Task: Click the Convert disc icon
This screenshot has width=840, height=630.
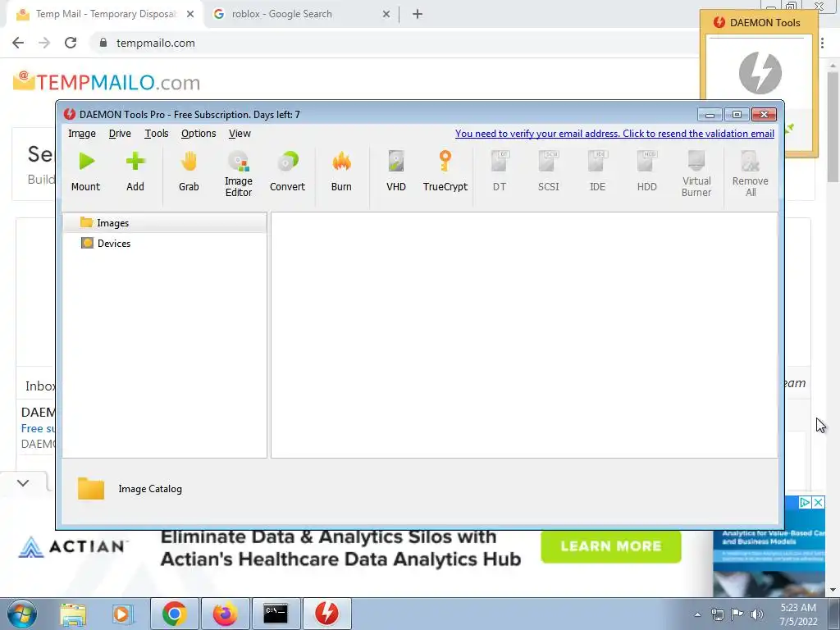Action: [288, 161]
